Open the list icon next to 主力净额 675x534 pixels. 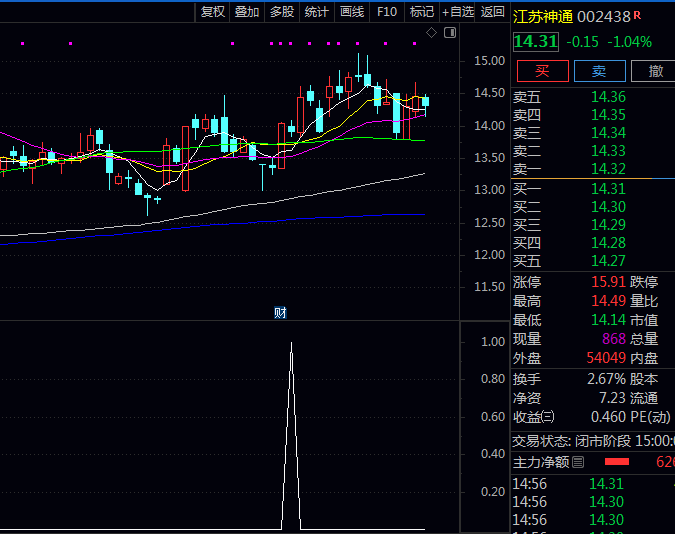pyautogui.click(x=578, y=462)
